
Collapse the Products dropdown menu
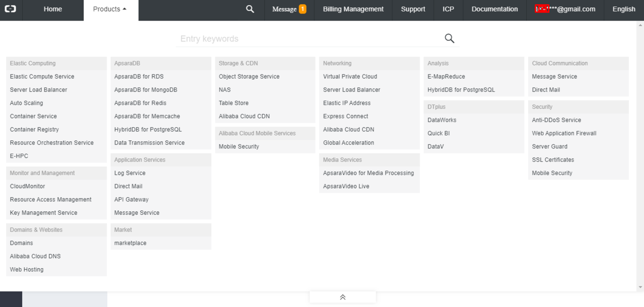pyautogui.click(x=111, y=9)
